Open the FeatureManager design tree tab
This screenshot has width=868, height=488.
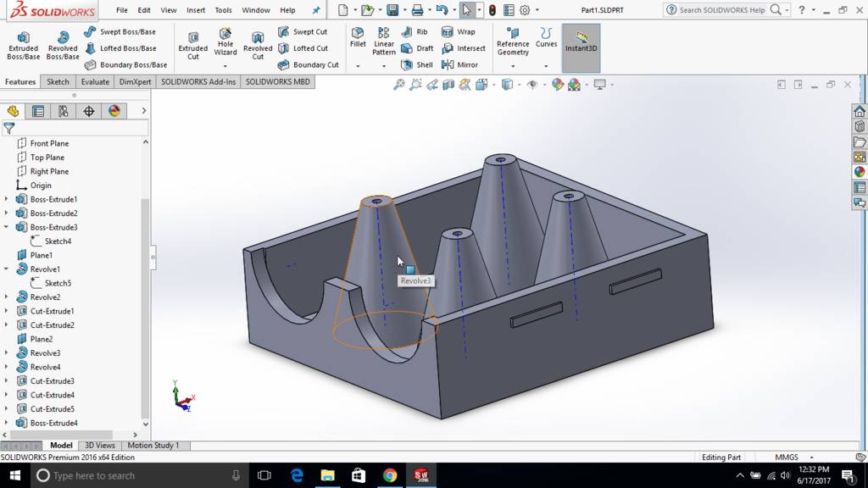[x=13, y=111]
